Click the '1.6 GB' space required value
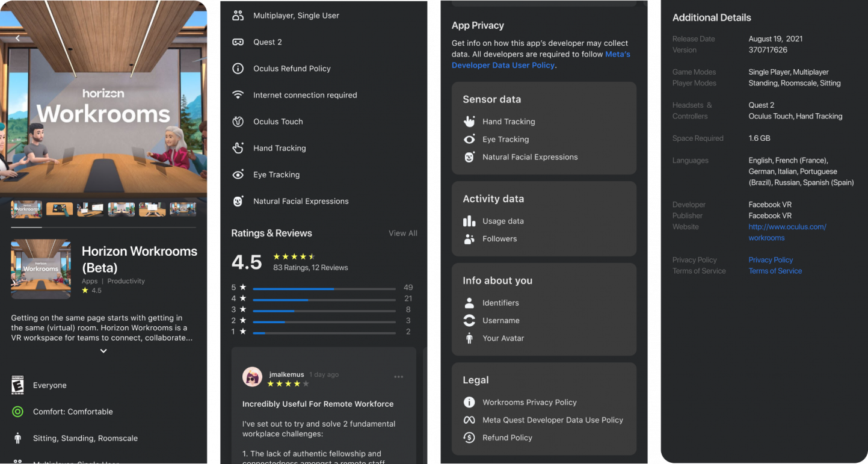Viewport: 868px width, 464px height. coord(759,138)
